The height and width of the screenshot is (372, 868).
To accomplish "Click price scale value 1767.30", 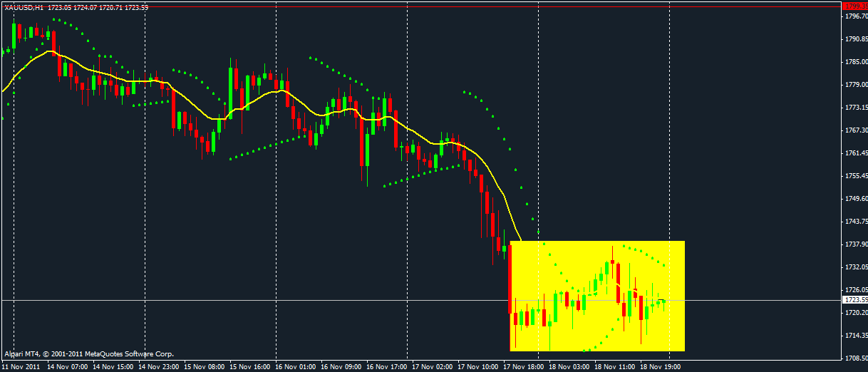I will pyautogui.click(x=855, y=130).
